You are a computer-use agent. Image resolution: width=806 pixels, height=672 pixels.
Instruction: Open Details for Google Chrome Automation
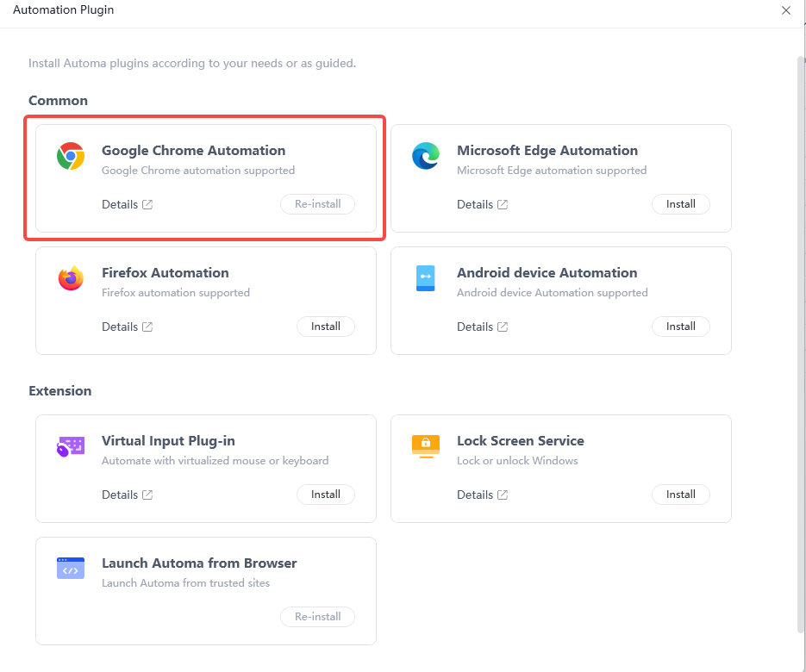coord(121,204)
